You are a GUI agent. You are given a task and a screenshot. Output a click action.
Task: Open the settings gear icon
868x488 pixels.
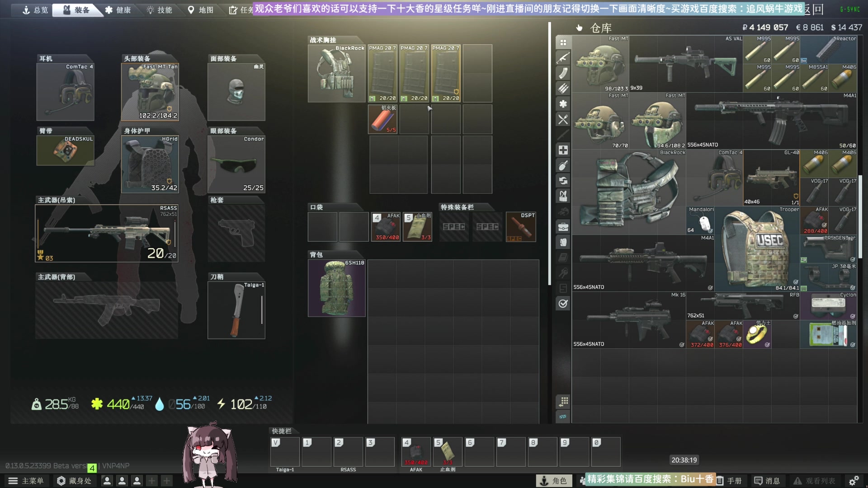pos(854,481)
